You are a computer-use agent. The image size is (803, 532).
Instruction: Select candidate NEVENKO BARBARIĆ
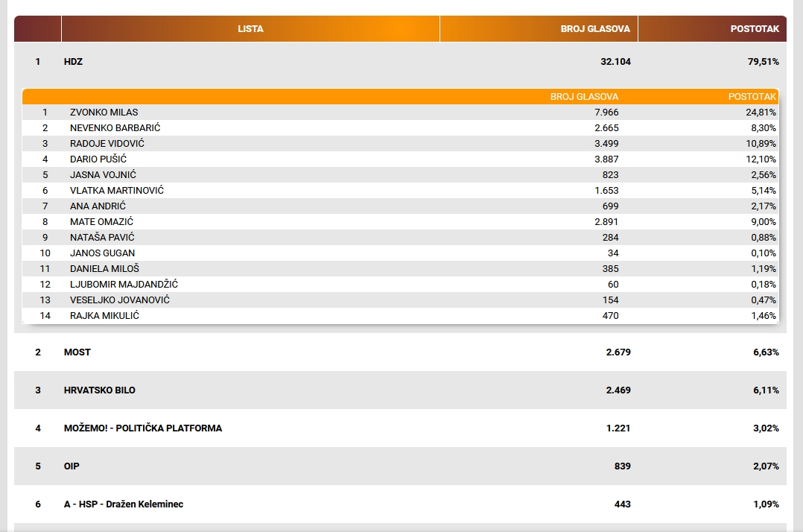point(400,128)
